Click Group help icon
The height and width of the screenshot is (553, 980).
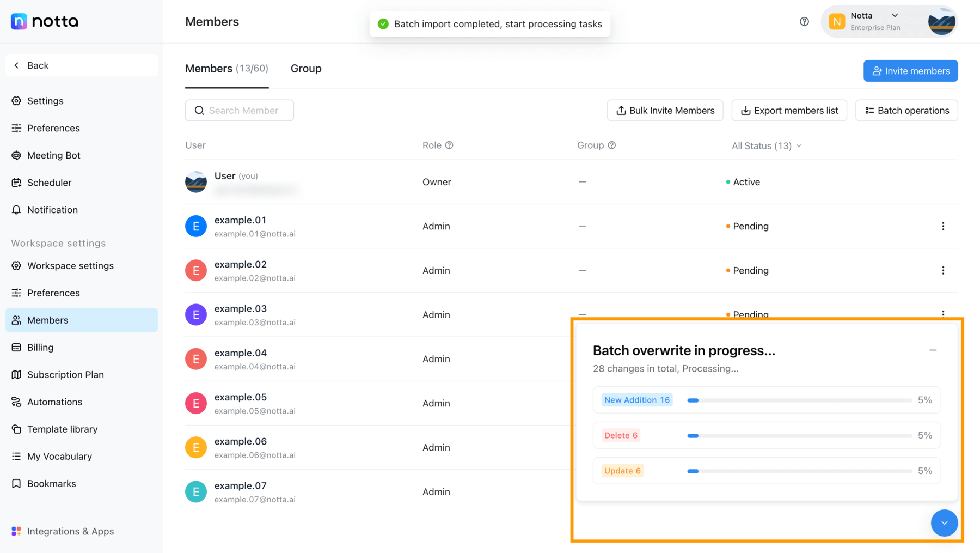click(612, 145)
